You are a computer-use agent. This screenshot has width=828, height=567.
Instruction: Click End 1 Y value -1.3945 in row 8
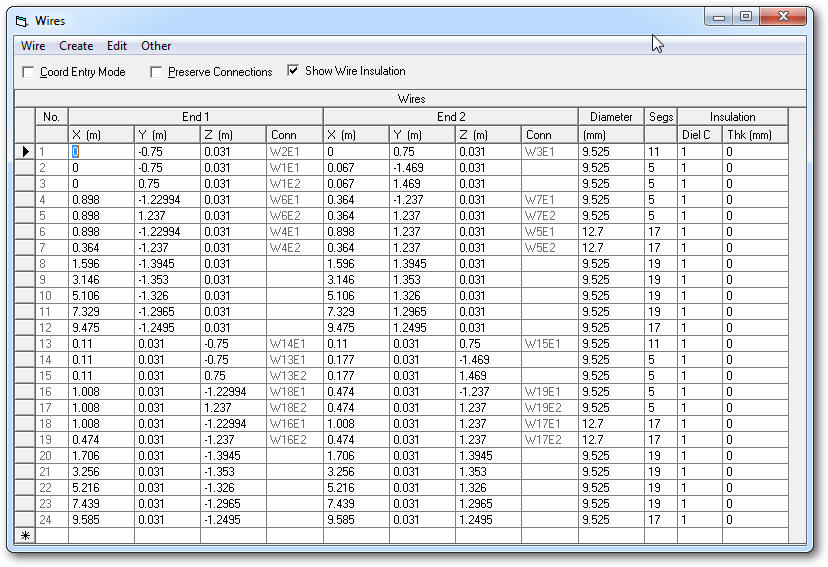(167, 264)
